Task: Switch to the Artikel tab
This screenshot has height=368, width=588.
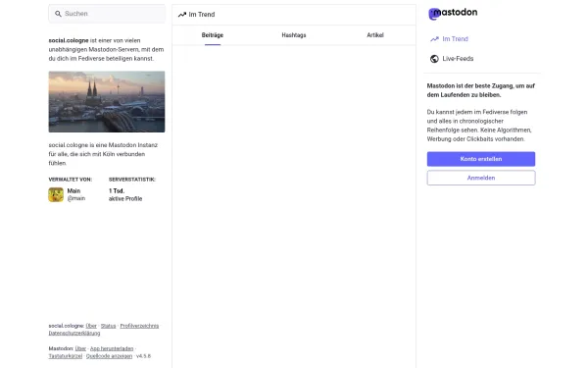Action: click(375, 35)
